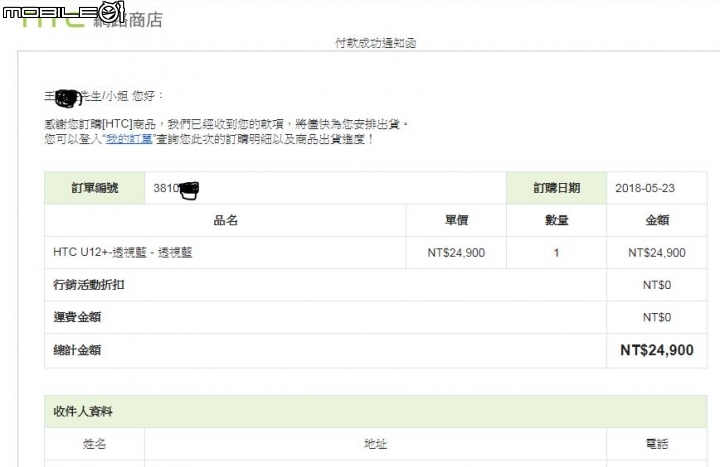Image resolution: width=720 pixels, height=467 pixels.
Task: Click the 金額 column header
Action: point(657,220)
